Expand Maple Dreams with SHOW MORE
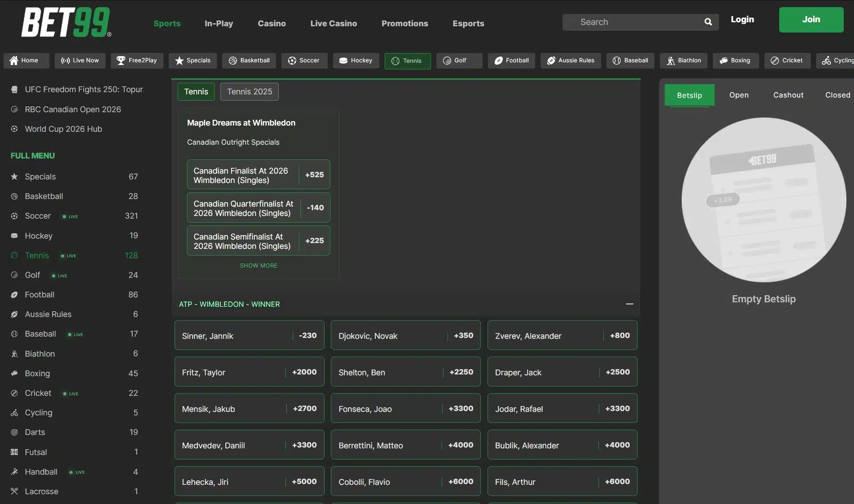The image size is (854, 504). tap(259, 266)
